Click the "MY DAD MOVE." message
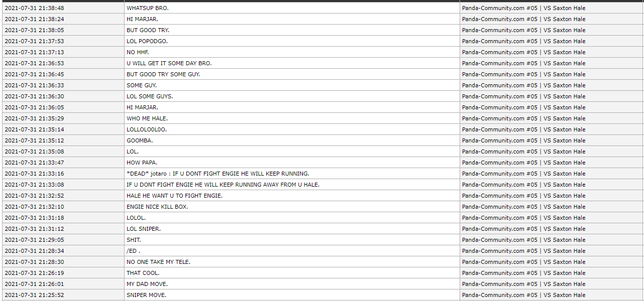Viewport: 644px width, 301px height. (x=147, y=284)
